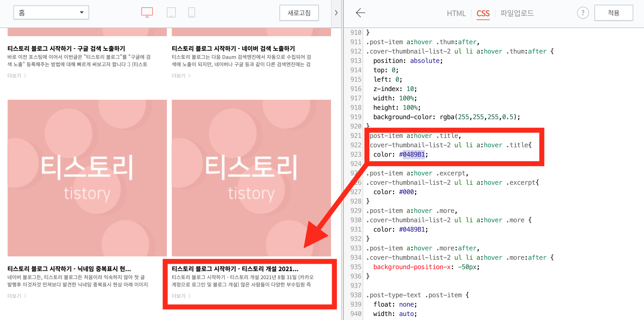Screen dimensions: 644x320
Task: Switch to the CSS tab
Action: coord(483,13)
